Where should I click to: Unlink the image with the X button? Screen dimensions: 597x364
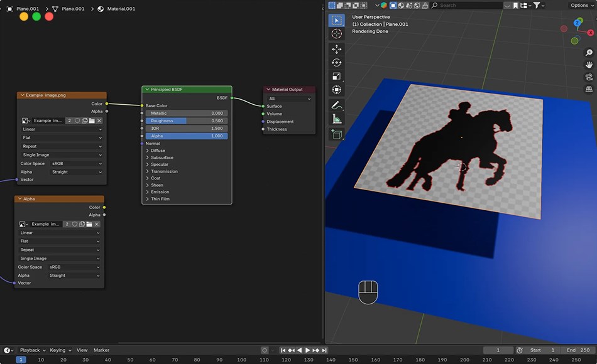(99, 120)
